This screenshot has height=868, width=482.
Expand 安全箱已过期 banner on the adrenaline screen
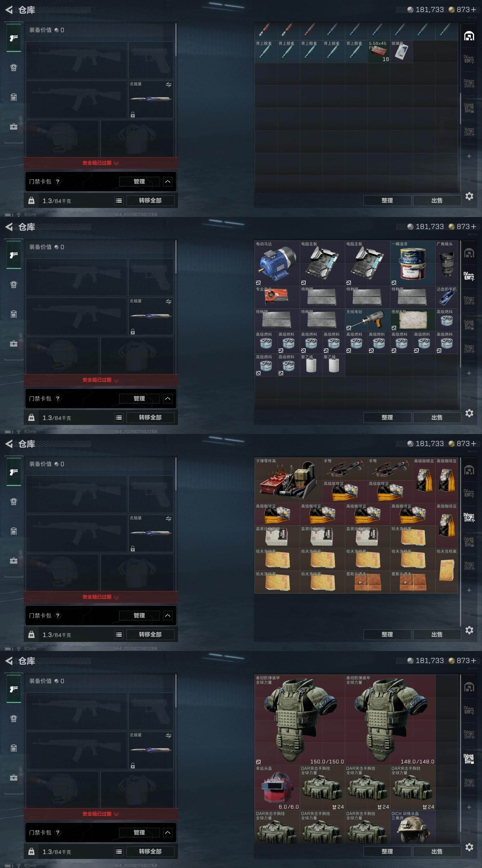point(101,163)
